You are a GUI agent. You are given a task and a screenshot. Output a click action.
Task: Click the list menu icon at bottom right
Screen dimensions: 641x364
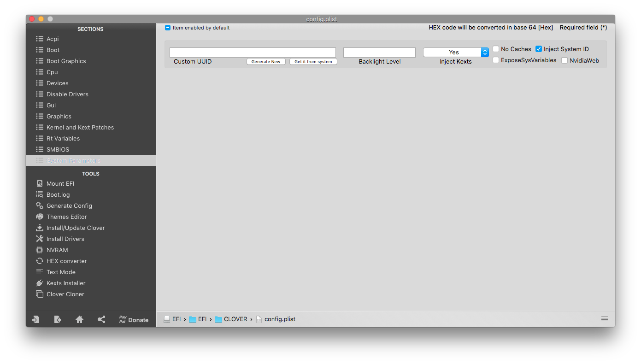point(605,319)
